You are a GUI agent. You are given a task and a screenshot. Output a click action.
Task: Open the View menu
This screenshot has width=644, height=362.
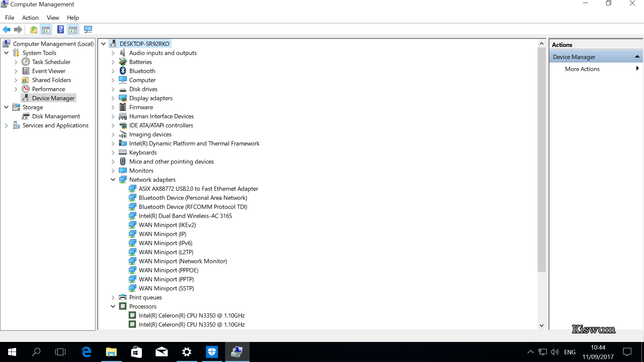point(53,17)
